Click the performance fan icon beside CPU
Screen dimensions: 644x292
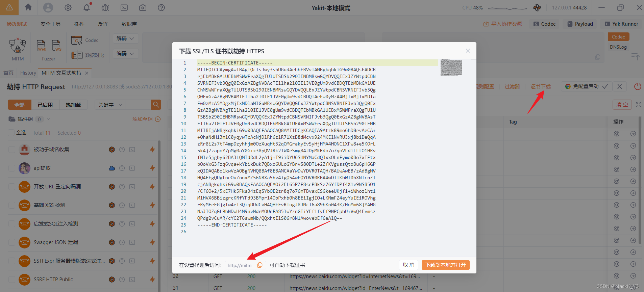537,7
